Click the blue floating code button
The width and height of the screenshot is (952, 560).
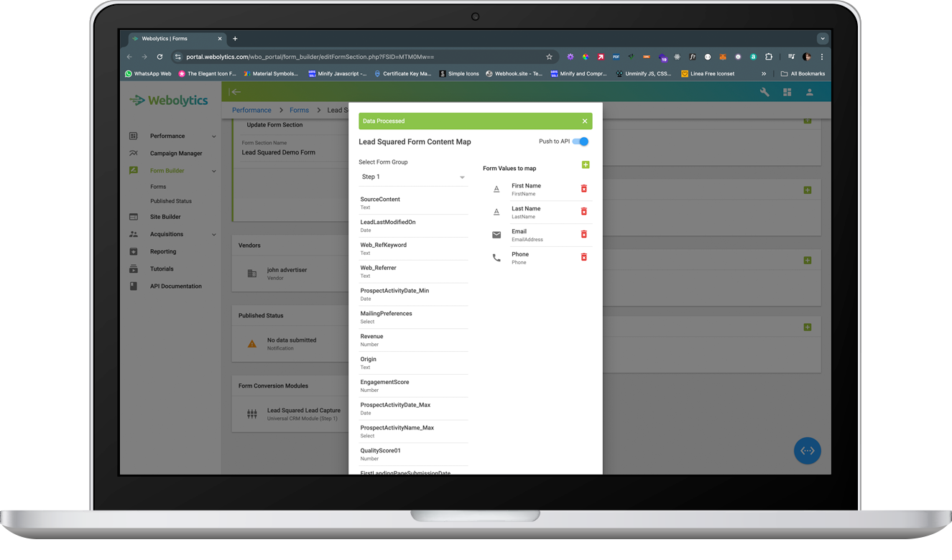807,450
